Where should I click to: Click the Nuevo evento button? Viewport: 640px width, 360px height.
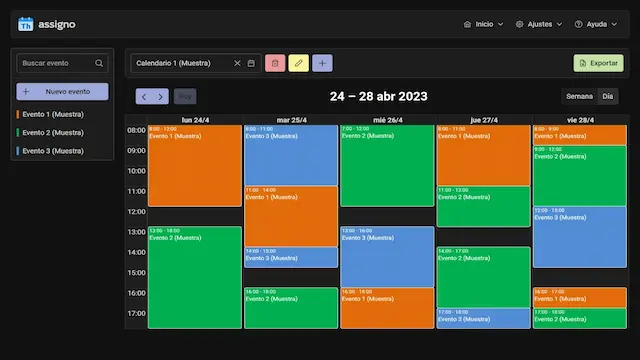click(62, 91)
